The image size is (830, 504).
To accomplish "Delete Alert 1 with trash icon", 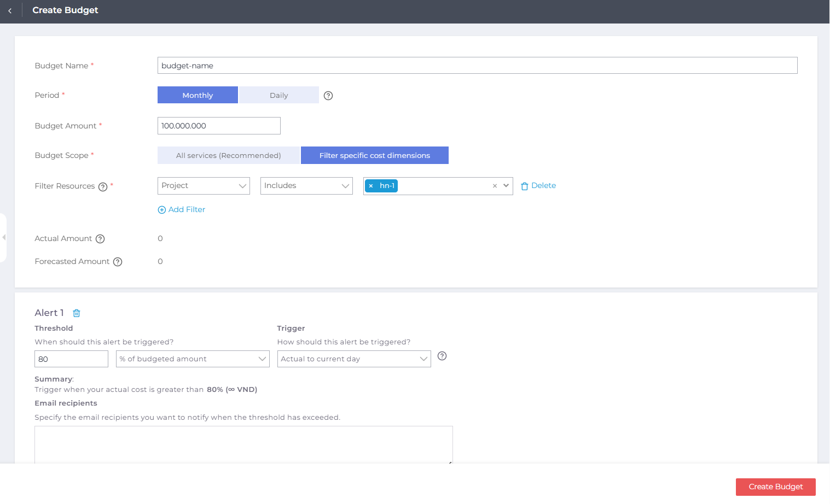I will pos(77,313).
